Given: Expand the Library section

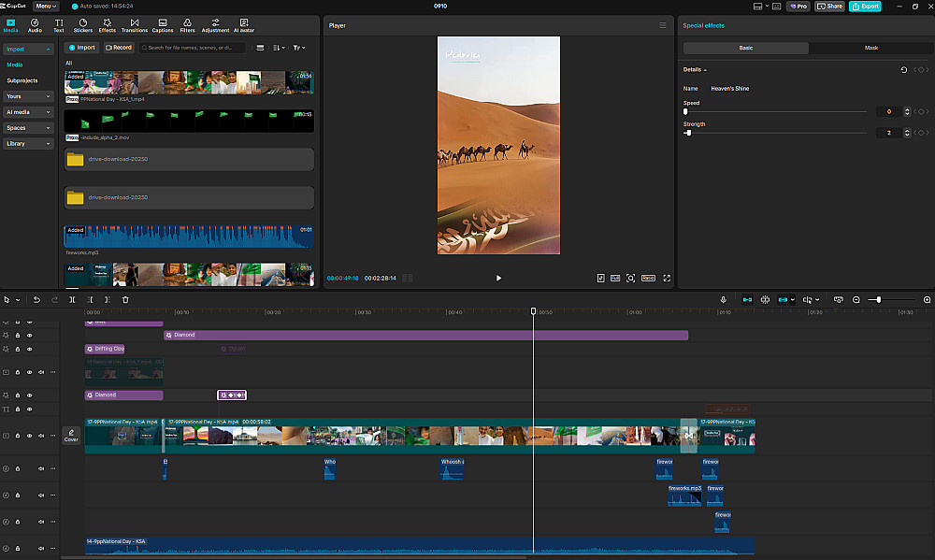Looking at the screenshot, I should [28, 144].
